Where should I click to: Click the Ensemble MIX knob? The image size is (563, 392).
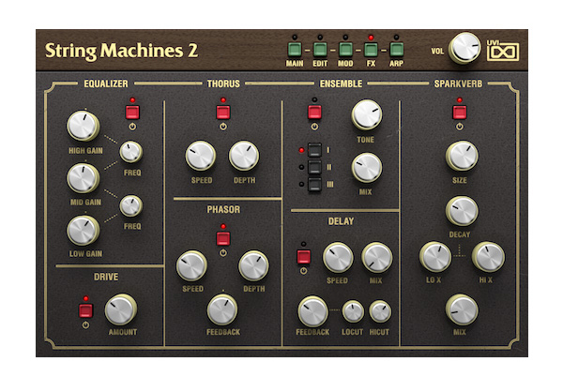coord(367,168)
